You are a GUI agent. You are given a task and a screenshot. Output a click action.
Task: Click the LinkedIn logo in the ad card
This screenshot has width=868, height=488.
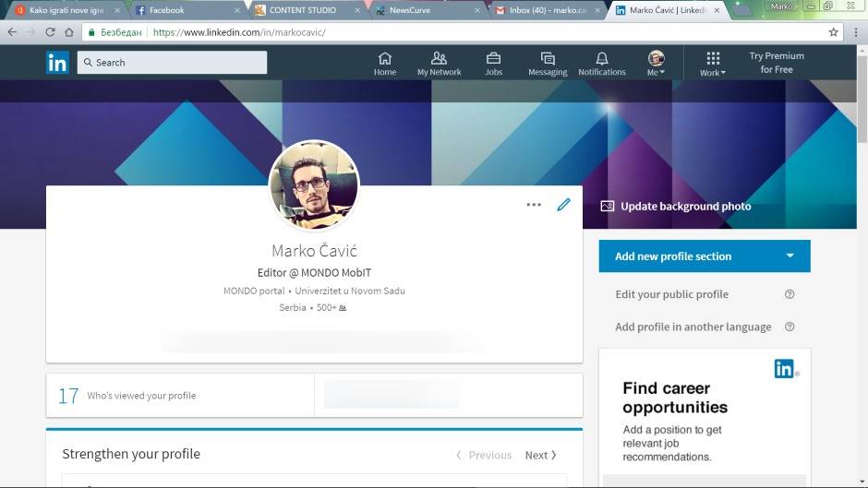pyautogui.click(x=784, y=368)
